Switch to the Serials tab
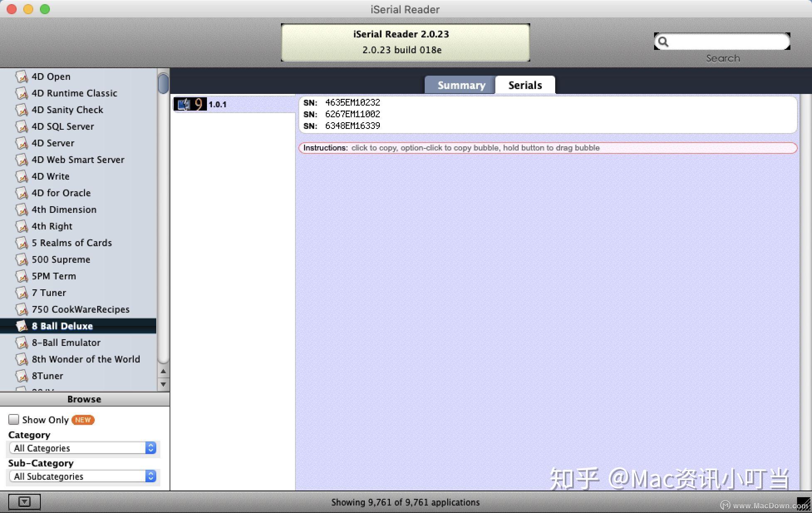Viewport: 812px width, 513px height. point(525,85)
